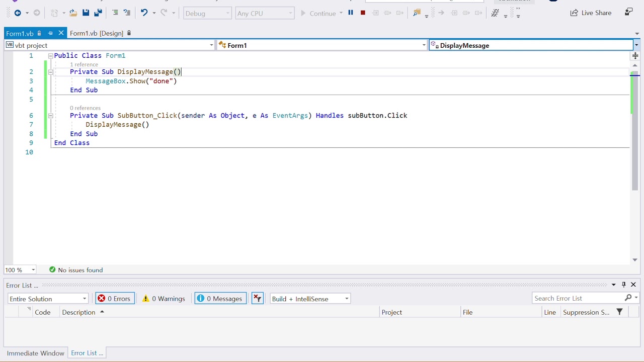Click the Undo arrow icon
The image size is (644, 362).
[144, 13]
